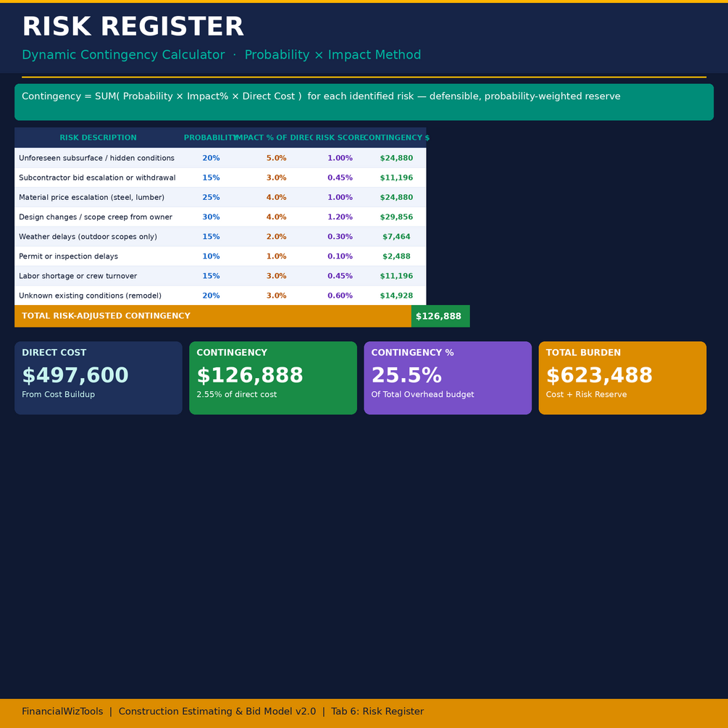Viewport: 728px width, 728px height.
Task: Click 1.00% risk score for Unforeseen subsurface
Action: coord(340,159)
